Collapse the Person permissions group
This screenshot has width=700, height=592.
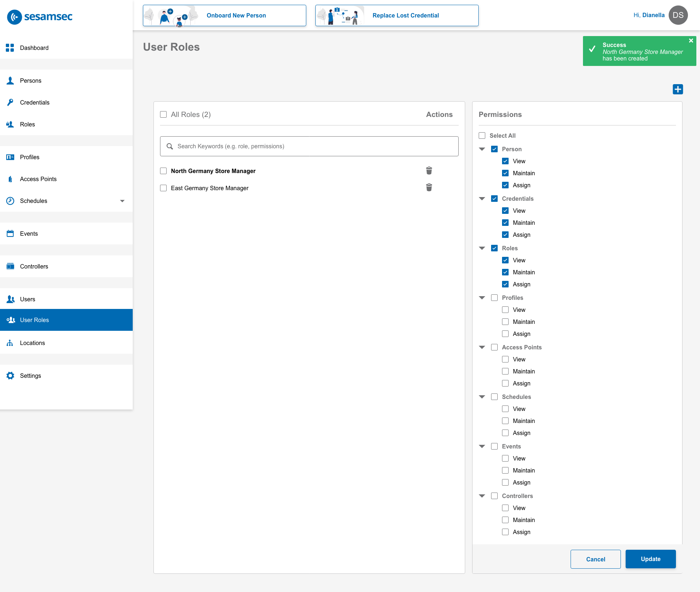tap(482, 149)
